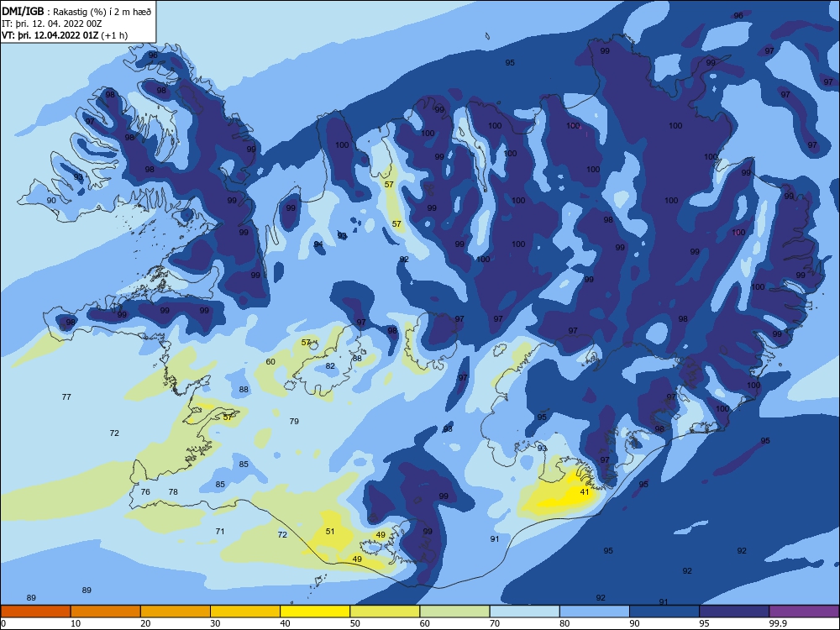Viewport: 840px width, 630px height.
Task: Click the 0–10 dark orange legend swatch
Action: coord(35,612)
